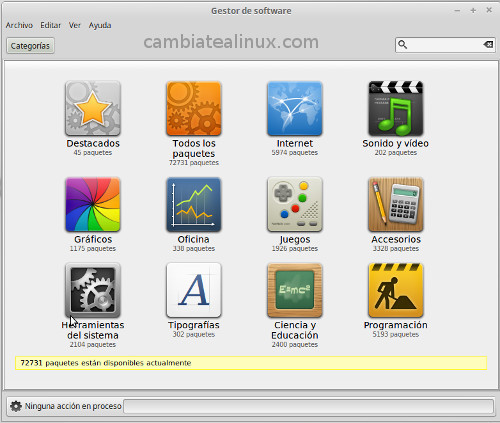The image size is (500, 423).
Task: Click the magnifying glass search icon
Action: tap(403, 45)
